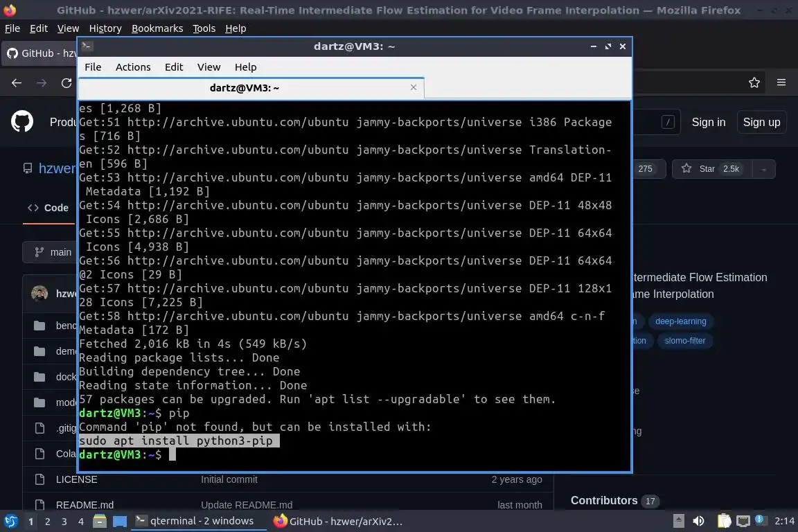Switch to virtual desktop 3

pos(64,522)
